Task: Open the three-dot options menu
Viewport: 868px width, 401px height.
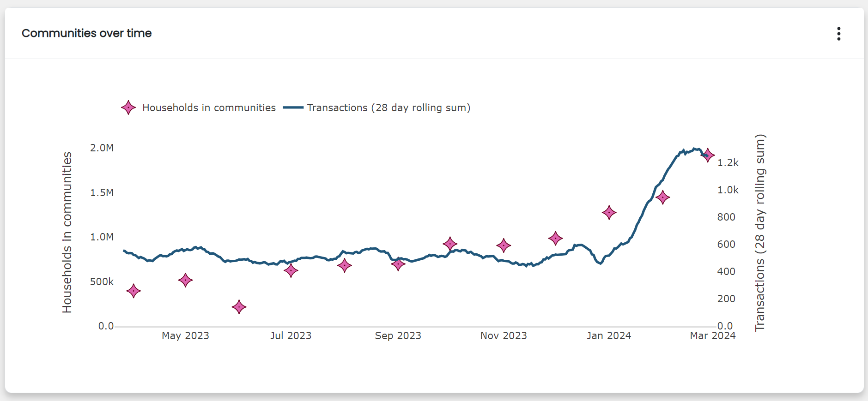Action: 838,34
